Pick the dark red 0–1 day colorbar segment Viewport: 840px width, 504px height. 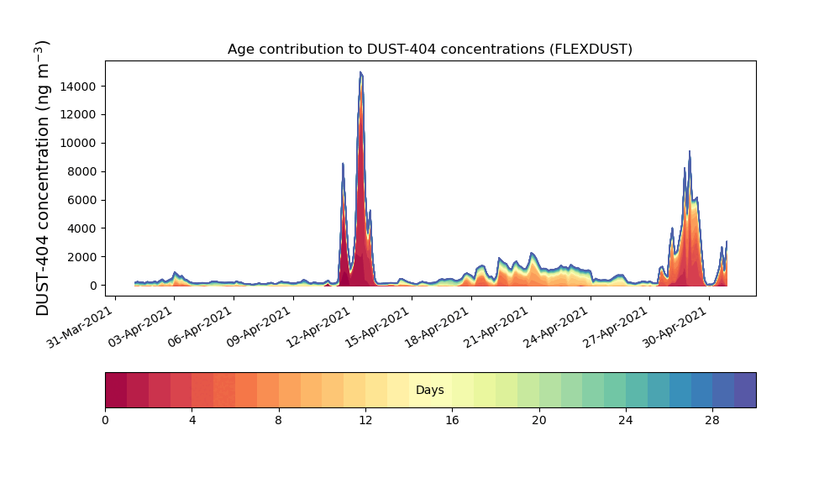point(116,390)
